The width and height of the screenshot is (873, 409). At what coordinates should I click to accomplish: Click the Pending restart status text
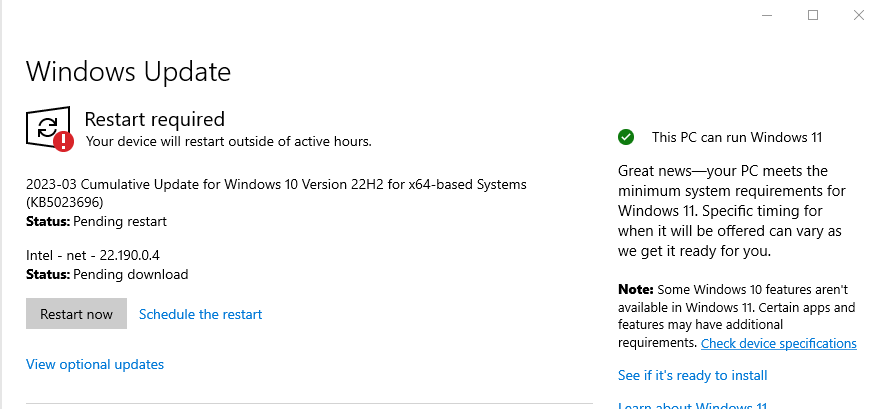click(x=120, y=221)
